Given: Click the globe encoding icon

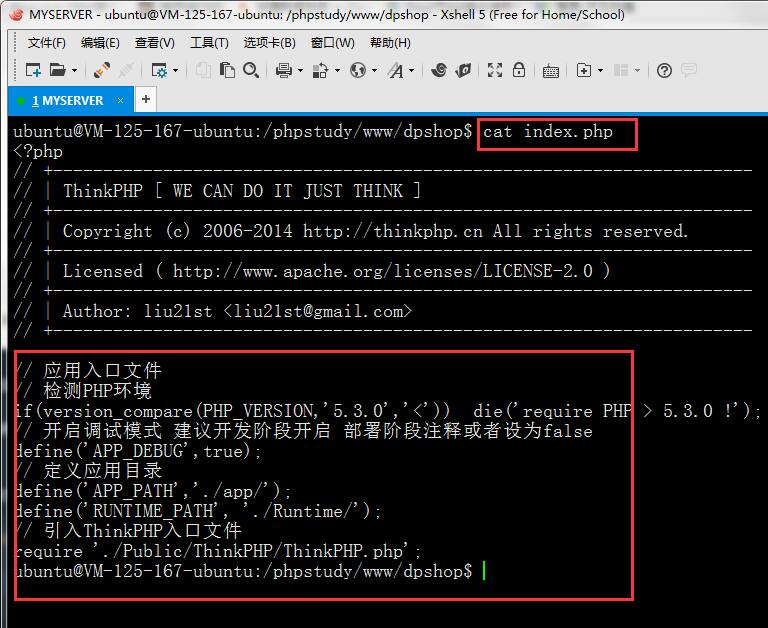Looking at the screenshot, I should [x=358, y=71].
